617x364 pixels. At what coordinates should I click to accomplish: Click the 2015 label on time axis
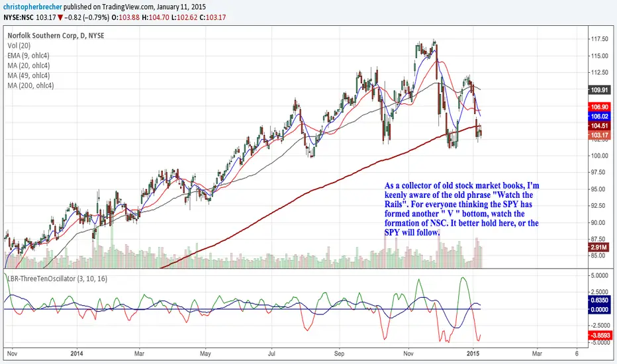pos(473,353)
